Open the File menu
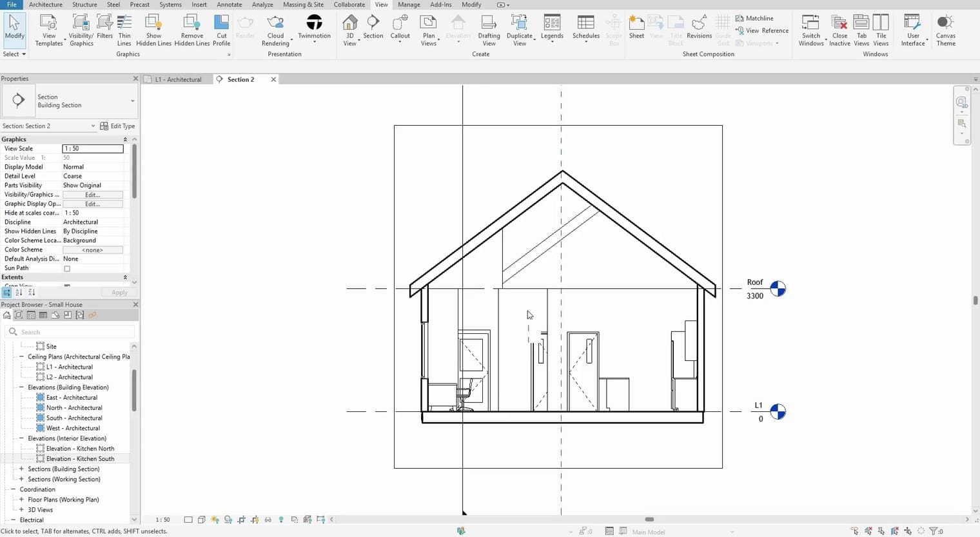This screenshot has height=537, width=980. [12, 5]
